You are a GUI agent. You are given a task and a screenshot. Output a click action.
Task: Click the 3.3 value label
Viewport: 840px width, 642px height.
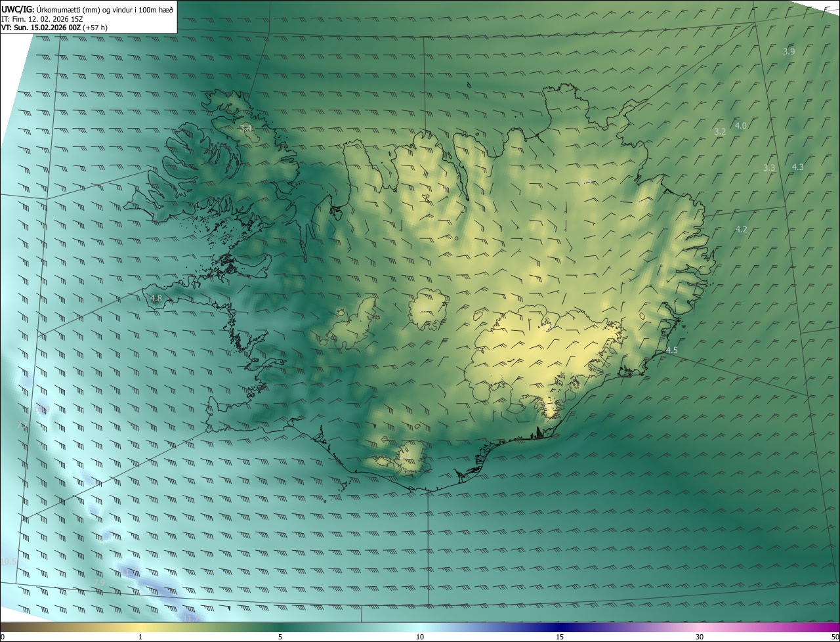click(769, 167)
